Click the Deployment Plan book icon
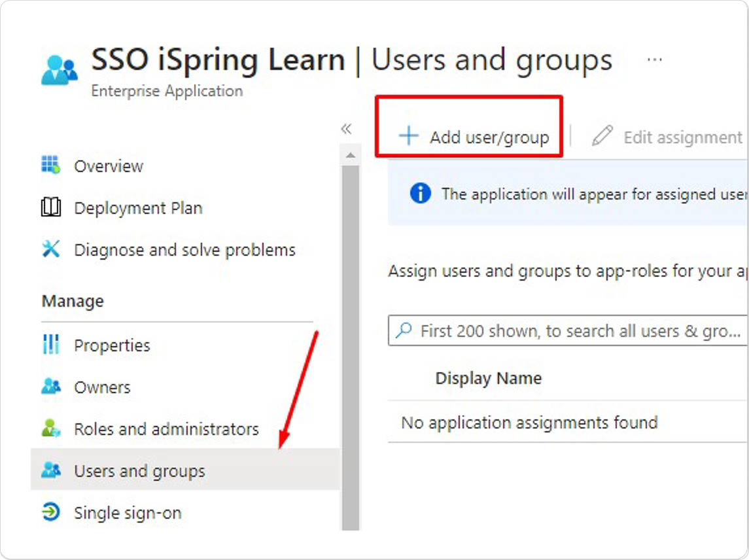Image resolution: width=749 pixels, height=560 pixels. coord(50,207)
